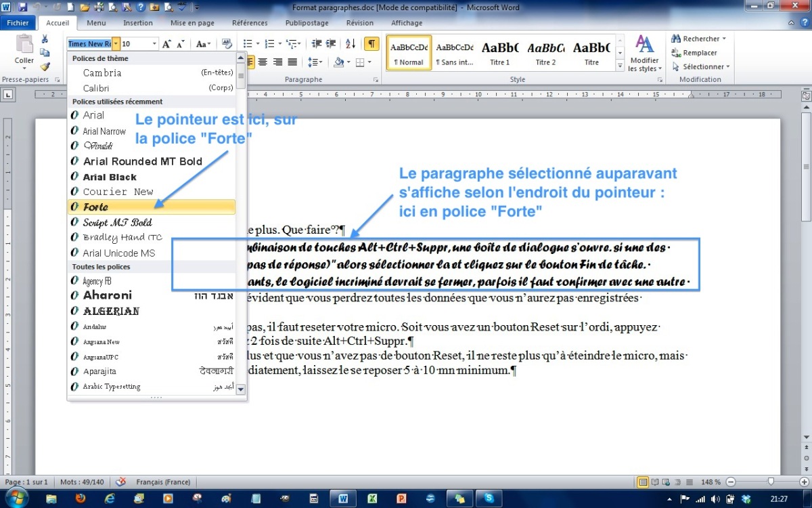Click the Shrink Font icon
The height and width of the screenshot is (508, 812).
click(181, 44)
